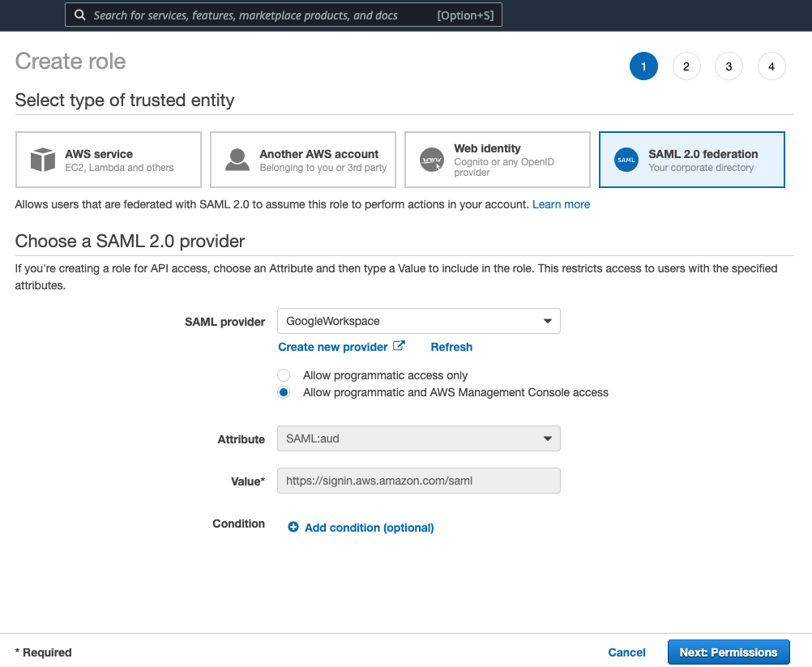Screen dimensions: 812x667
Task: Refresh the SAML provider list
Action: click(451, 347)
